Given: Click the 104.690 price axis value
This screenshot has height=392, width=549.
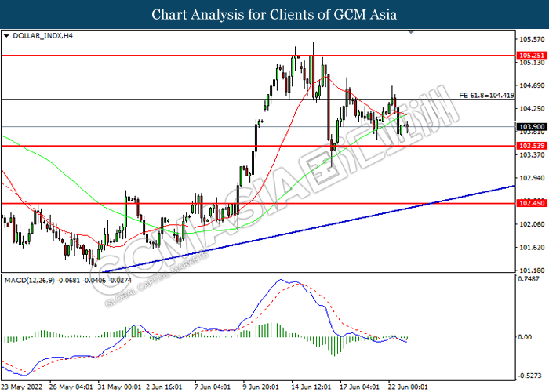Looking at the screenshot, I should pos(532,85).
